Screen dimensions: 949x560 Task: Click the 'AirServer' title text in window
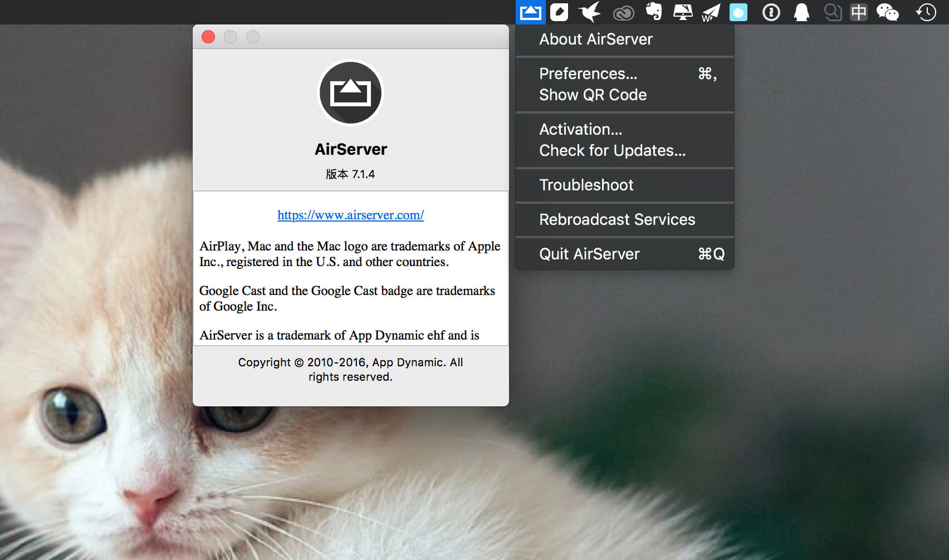(x=351, y=149)
